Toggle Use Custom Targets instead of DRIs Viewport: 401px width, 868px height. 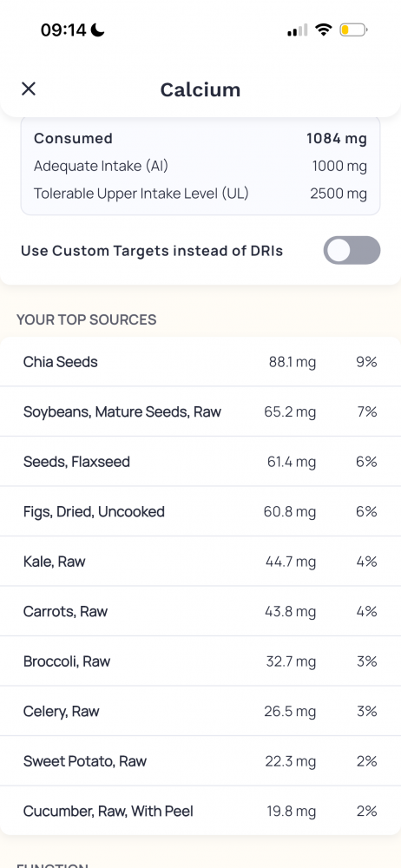pos(352,250)
